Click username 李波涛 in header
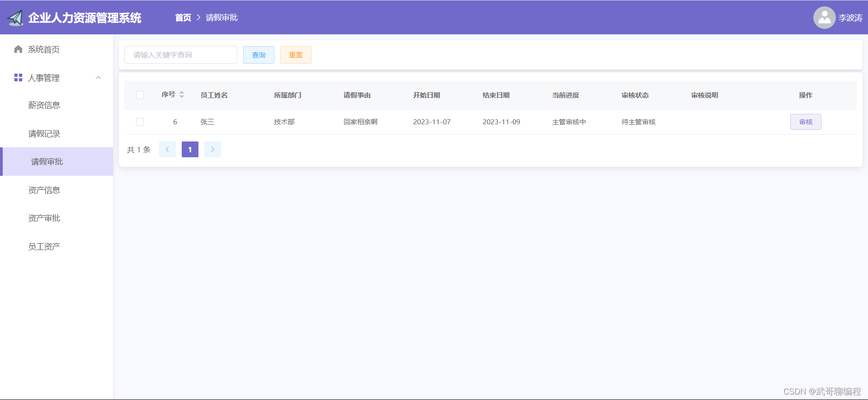 click(x=850, y=18)
